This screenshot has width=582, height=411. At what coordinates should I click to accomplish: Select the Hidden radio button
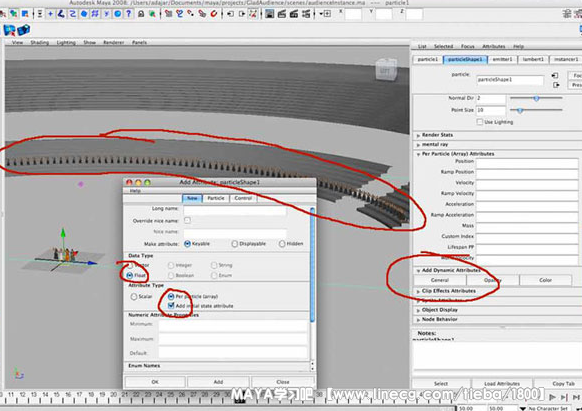(x=282, y=244)
